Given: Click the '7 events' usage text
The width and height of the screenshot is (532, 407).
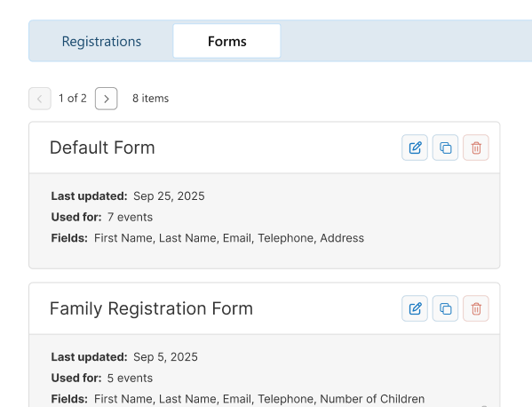Looking at the screenshot, I should click(x=130, y=217).
